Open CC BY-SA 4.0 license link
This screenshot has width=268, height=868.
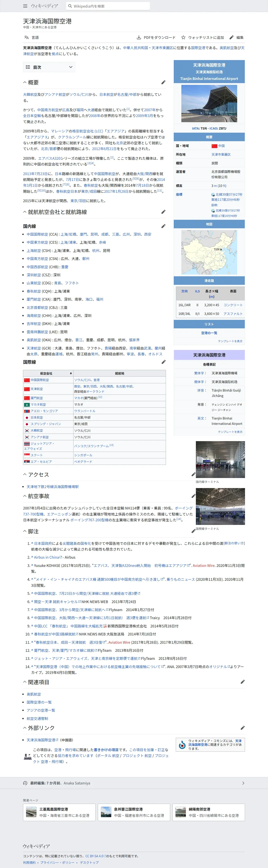95,856
